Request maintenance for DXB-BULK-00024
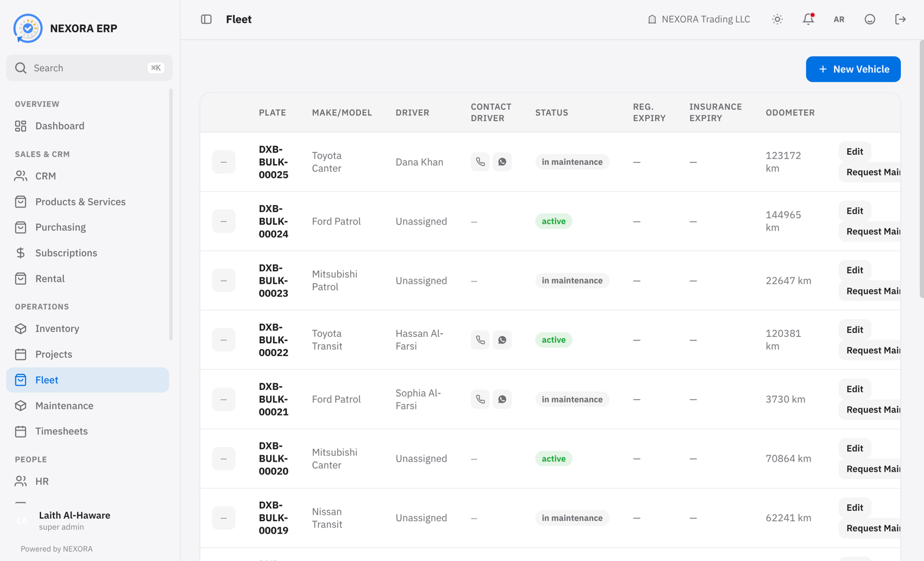This screenshot has width=924, height=561. 870,232
